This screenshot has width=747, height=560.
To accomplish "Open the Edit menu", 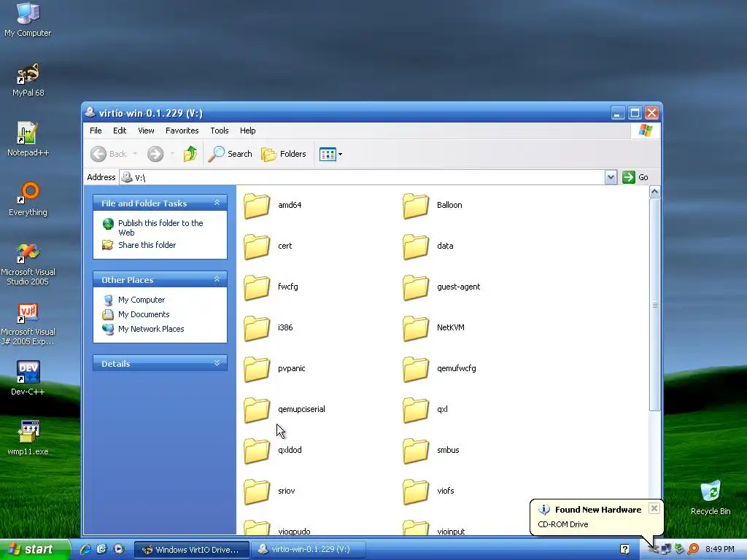I will pos(120,131).
